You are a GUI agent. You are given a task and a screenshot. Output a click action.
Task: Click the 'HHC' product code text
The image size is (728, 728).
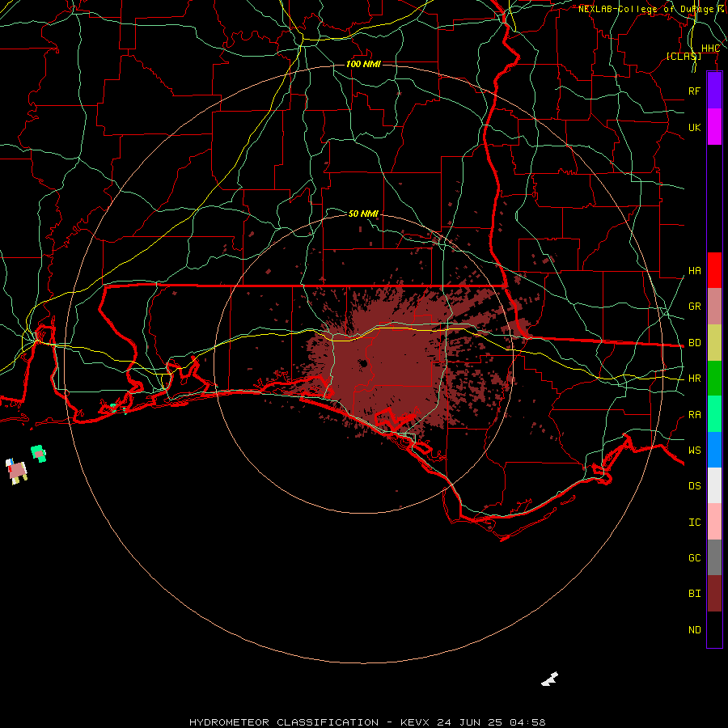tap(710, 49)
